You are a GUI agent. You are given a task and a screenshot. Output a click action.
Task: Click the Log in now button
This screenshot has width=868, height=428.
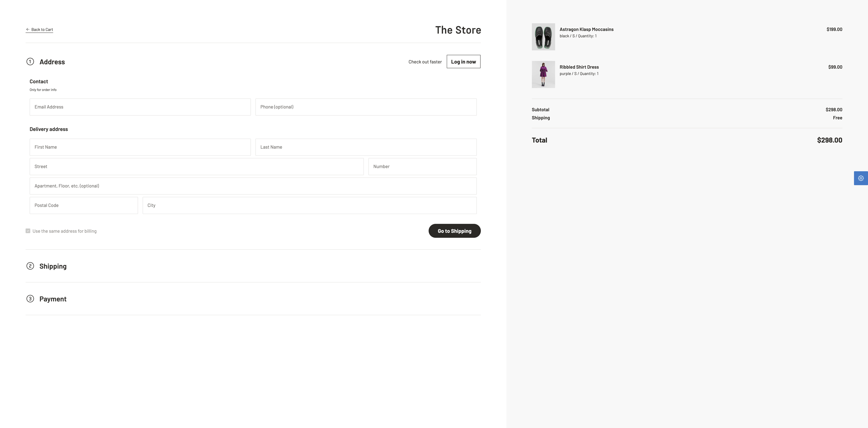pyautogui.click(x=463, y=61)
